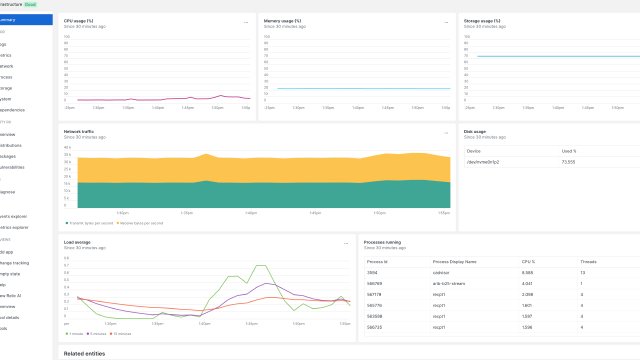Click the teal transmit area in Network chart
This screenshot has height=360, width=640.
click(264, 196)
